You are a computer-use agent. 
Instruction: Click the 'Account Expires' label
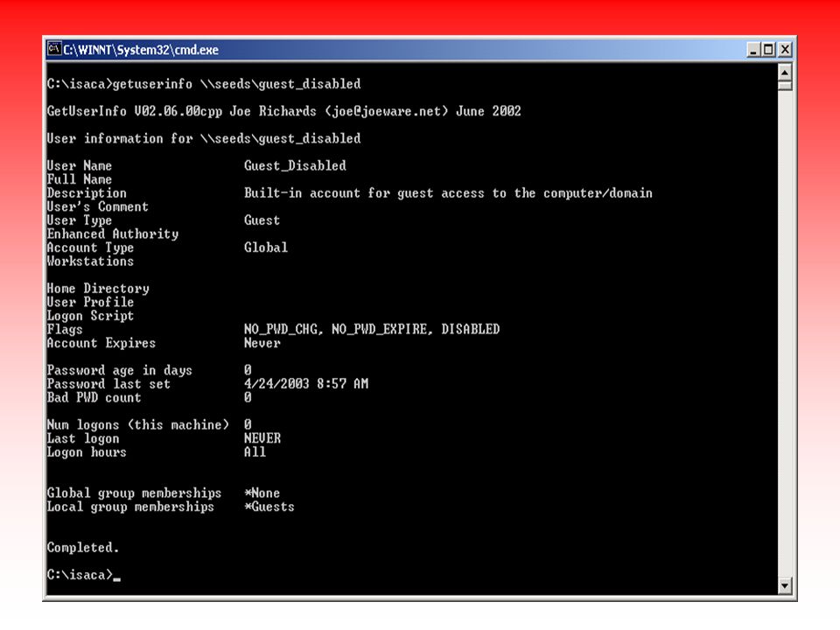pos(101,343)
